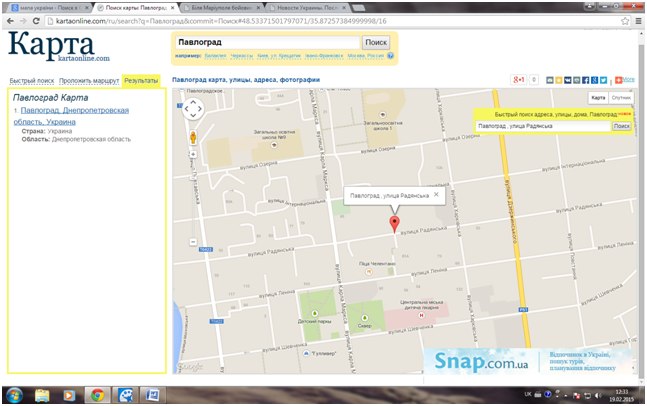Switch map view to Спутник
This screenshot has width=647, height=406.
point(621,98)
